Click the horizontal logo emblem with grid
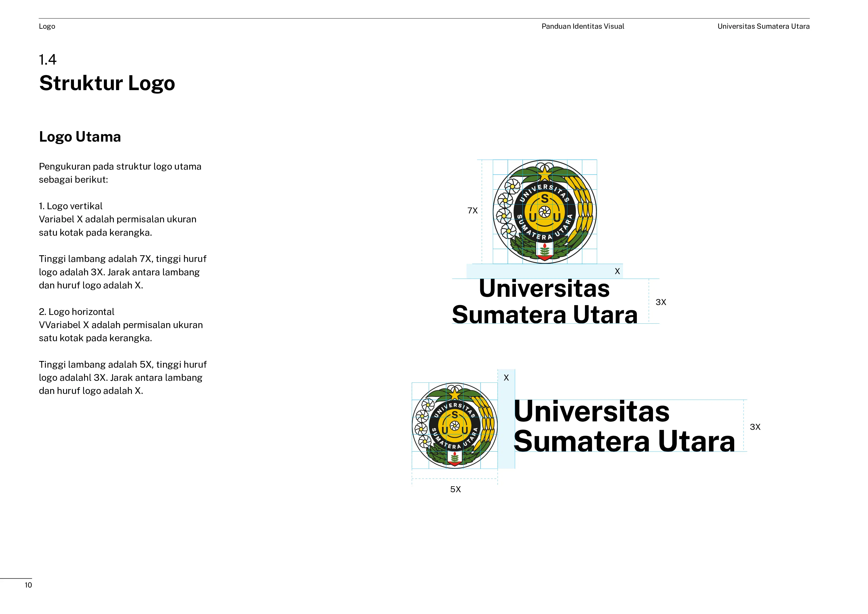Image resolution: width=868 pixels, height=614 pixels. 455,426
